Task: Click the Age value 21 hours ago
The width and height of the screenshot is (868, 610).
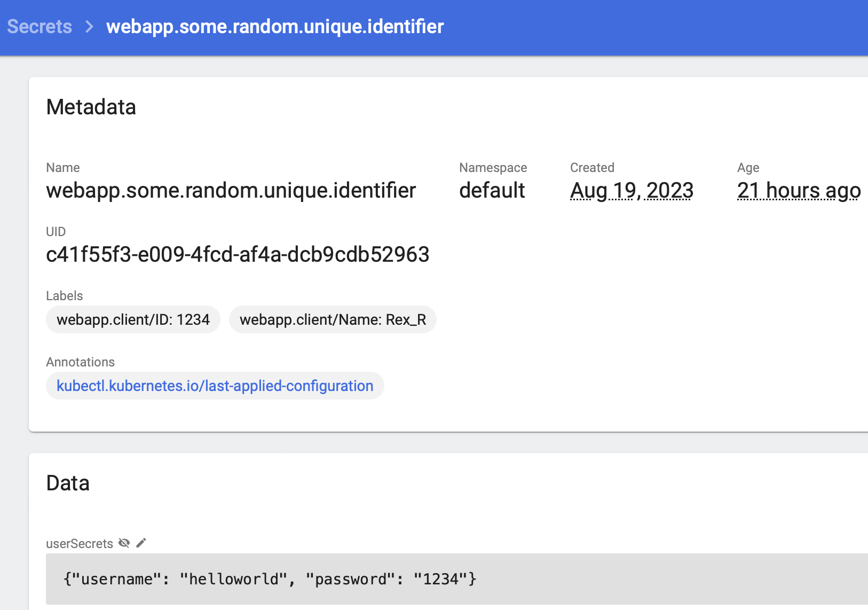Action: [x=799, y=190]
